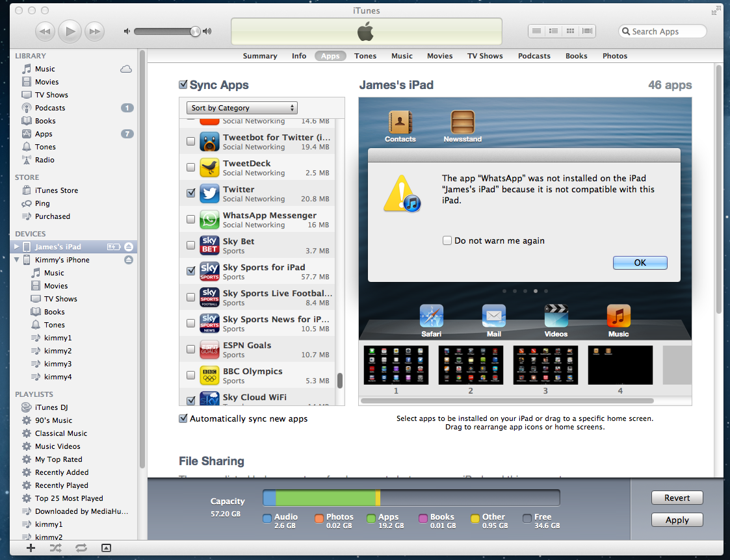This screenshot has width=730, height=560.
Task: Switch to album list view icon
Action: [x=554, y=31]
